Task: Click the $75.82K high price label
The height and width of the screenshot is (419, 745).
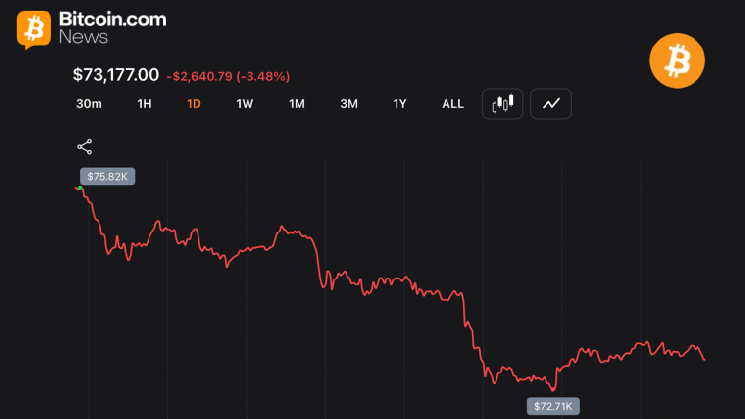Action: click(107, 177)
